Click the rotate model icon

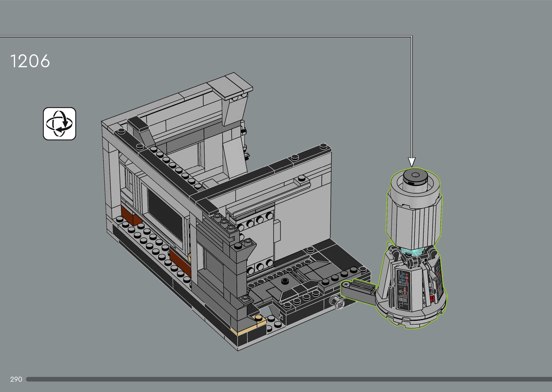pos(59,124)
